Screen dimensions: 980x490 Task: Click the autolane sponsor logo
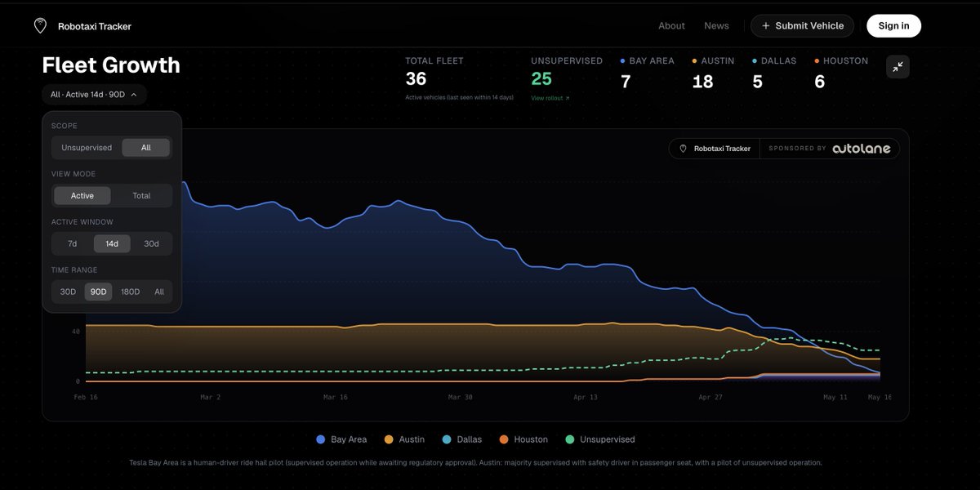tap(862, 149)
